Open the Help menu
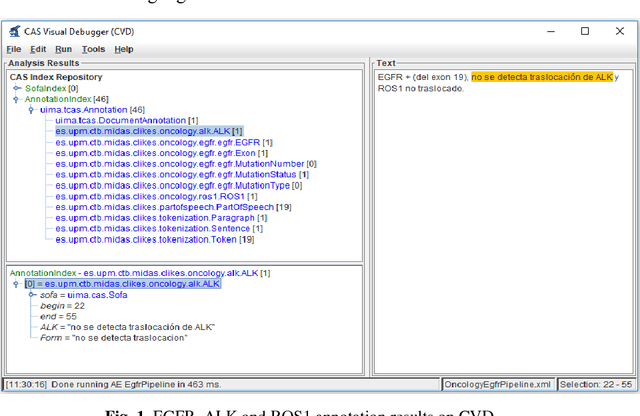Screen dimensions: 640x416 (124, 49)
